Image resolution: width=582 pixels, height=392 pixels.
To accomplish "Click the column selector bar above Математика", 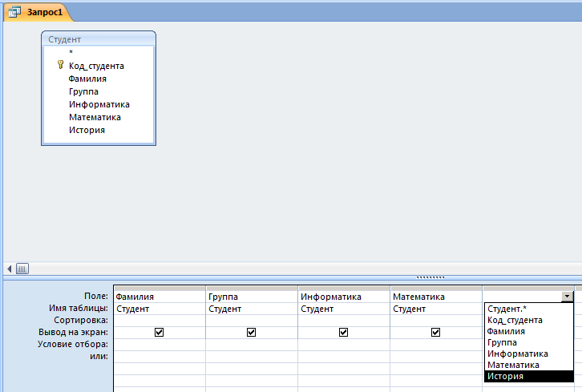I will [x=436, y=288].
